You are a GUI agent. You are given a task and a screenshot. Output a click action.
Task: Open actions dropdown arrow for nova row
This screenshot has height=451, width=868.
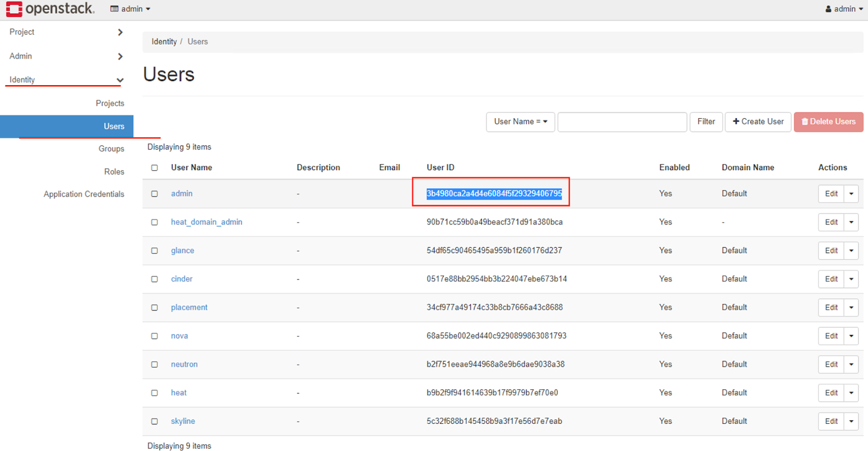tap(851, 336)
